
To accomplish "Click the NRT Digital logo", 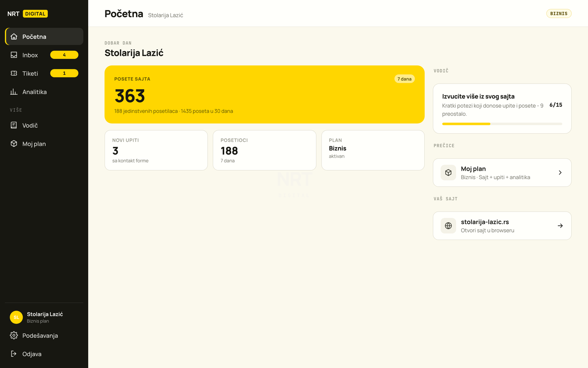I will 27,13.
